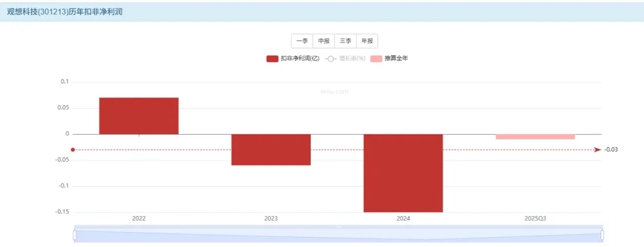The image size is (644, 247).
Task: Click the 2025Q3 x-axis label
Action: (x=535, y=218)
